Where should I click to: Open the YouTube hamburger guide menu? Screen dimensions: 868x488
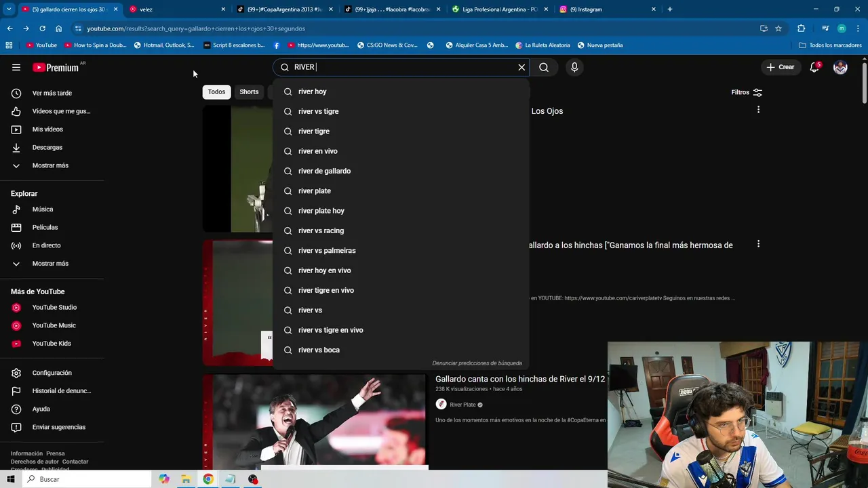(x=16, y=67)
